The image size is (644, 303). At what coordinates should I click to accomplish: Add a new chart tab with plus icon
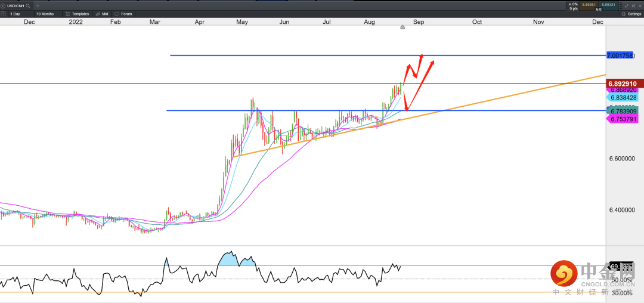(38, 6)
